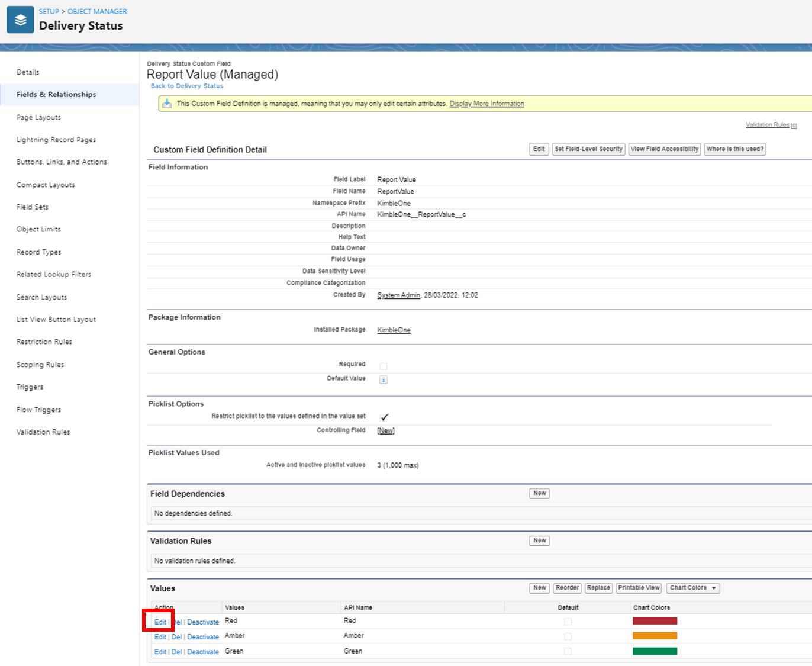The image size is (812, 666).
Task: Open Validation Rules in sidebar
Action: [x=43, y=432]
